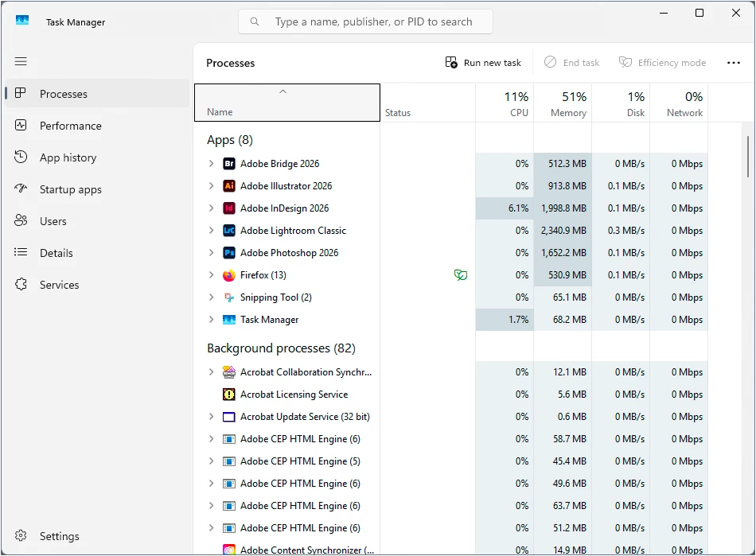Viewport: 756px width, 556px height.
Task: Expand the Adobe Bridge 2026 process group
Action: point(211,164)
